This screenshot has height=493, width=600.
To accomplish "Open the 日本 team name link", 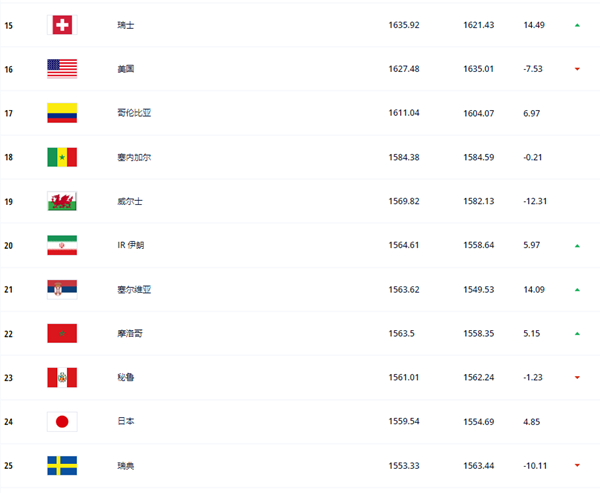I will pos(126,421).
